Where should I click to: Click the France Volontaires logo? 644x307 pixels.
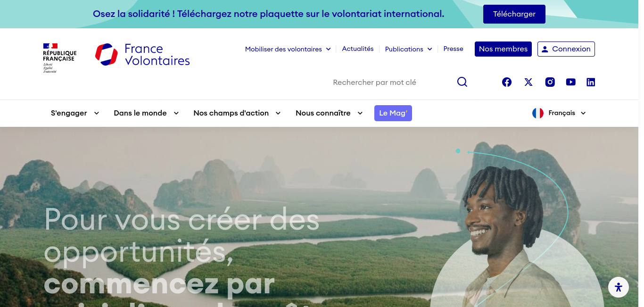[142, 54]
